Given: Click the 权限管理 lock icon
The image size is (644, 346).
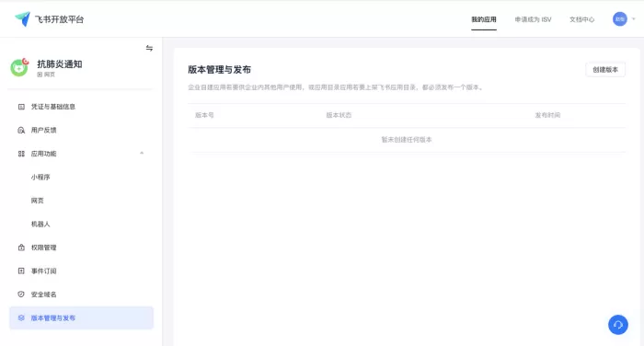Looking at the screenshot, I should pyautogui.click(x=21, y=248).
